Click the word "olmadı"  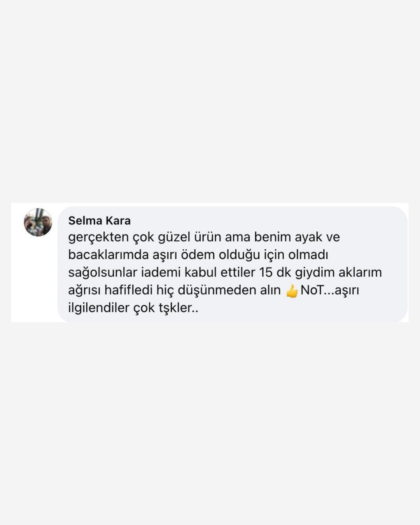[x=308, y=255]
